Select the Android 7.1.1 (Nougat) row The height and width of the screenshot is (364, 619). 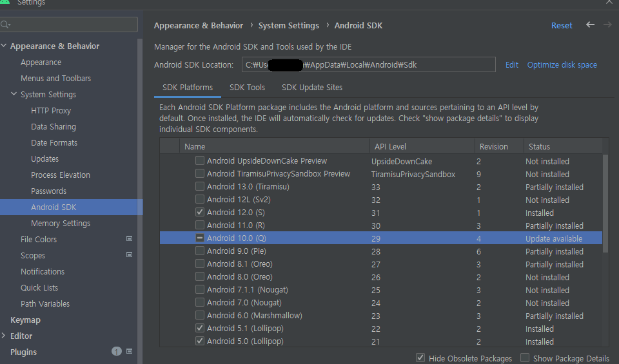point(381,289)
